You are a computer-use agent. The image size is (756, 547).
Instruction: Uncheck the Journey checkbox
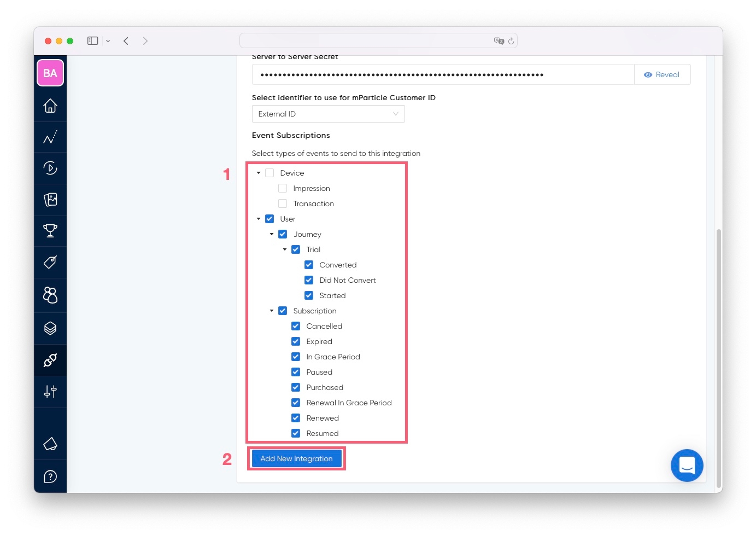tap(283, 234)
